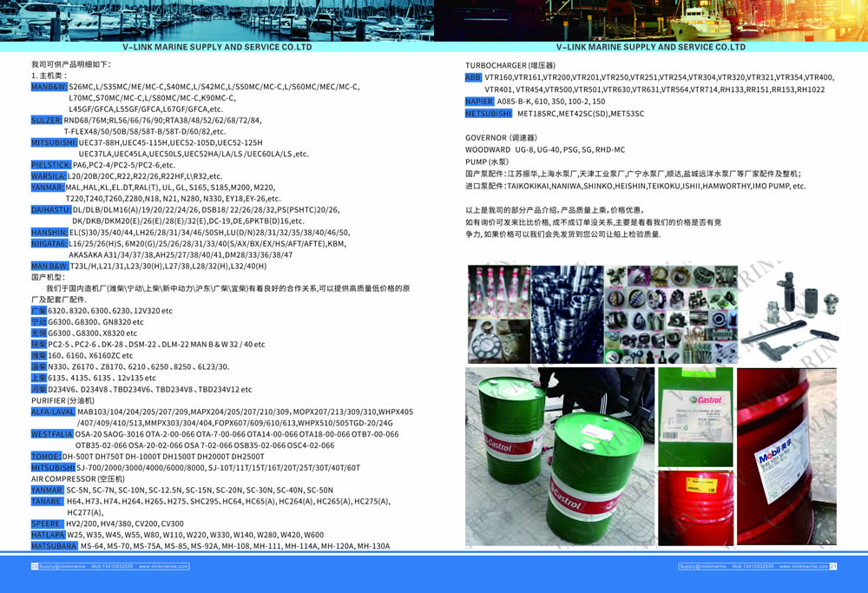
Task: Select the '1. 主机类' heading
Action: 49,76
